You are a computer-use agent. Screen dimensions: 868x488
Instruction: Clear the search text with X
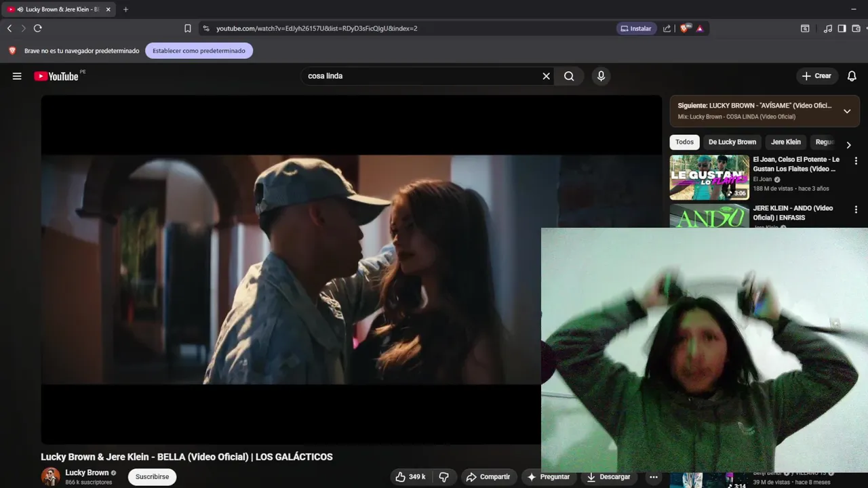[546, 76]
